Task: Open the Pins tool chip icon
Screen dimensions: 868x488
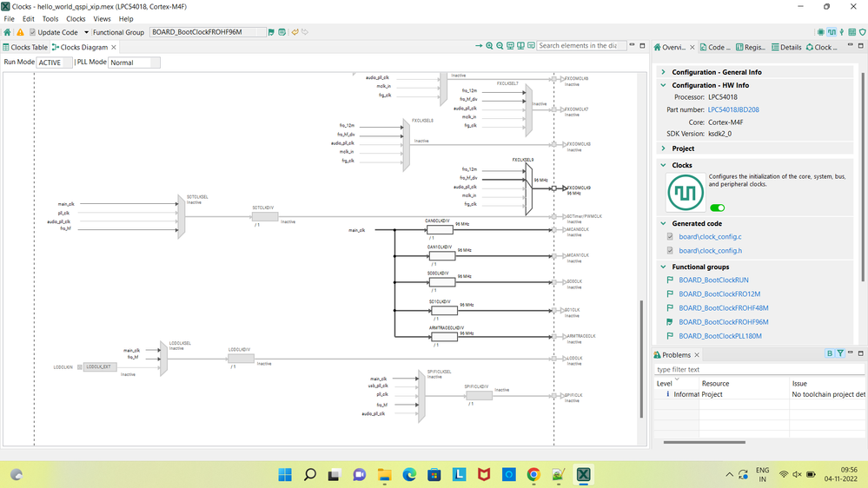Action: point(821,32)
